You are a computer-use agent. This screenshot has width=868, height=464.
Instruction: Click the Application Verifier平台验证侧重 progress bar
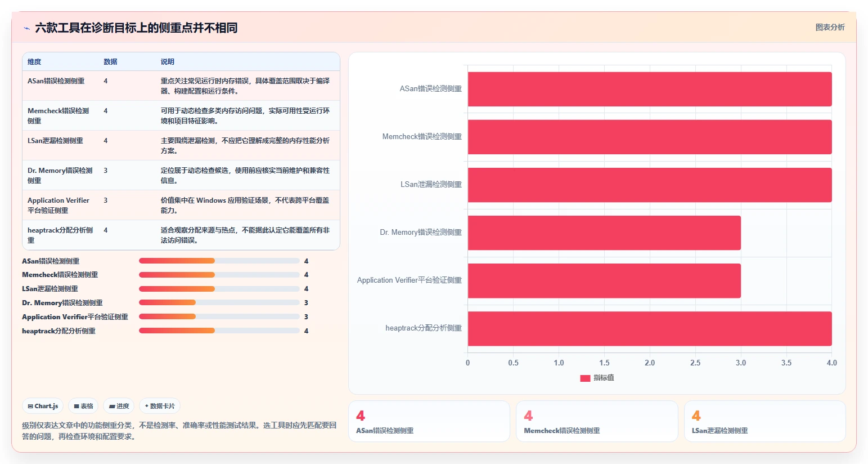coord(219,316)
